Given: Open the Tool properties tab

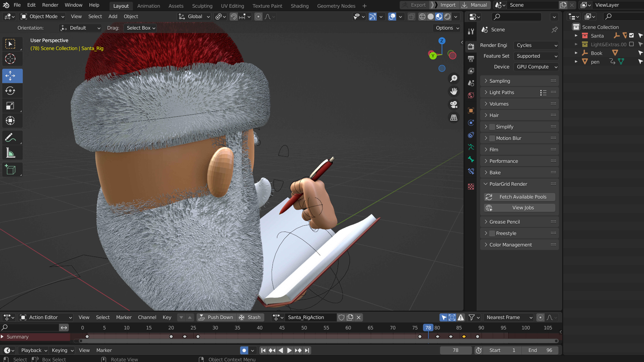Looking at the screenshot, I should [x=471, y=31].
